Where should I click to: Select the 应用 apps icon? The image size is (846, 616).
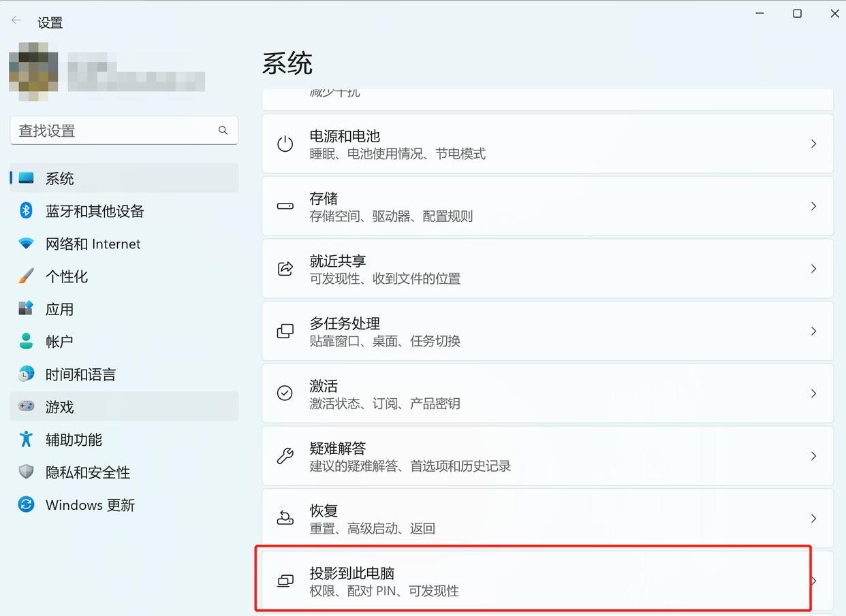[x=25, y=309]
